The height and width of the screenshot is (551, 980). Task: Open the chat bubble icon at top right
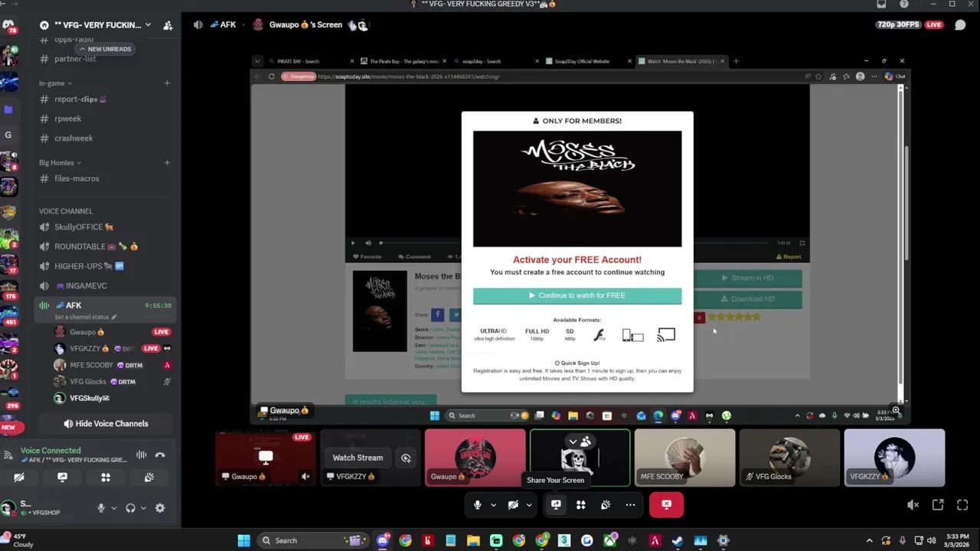point(960,24)
